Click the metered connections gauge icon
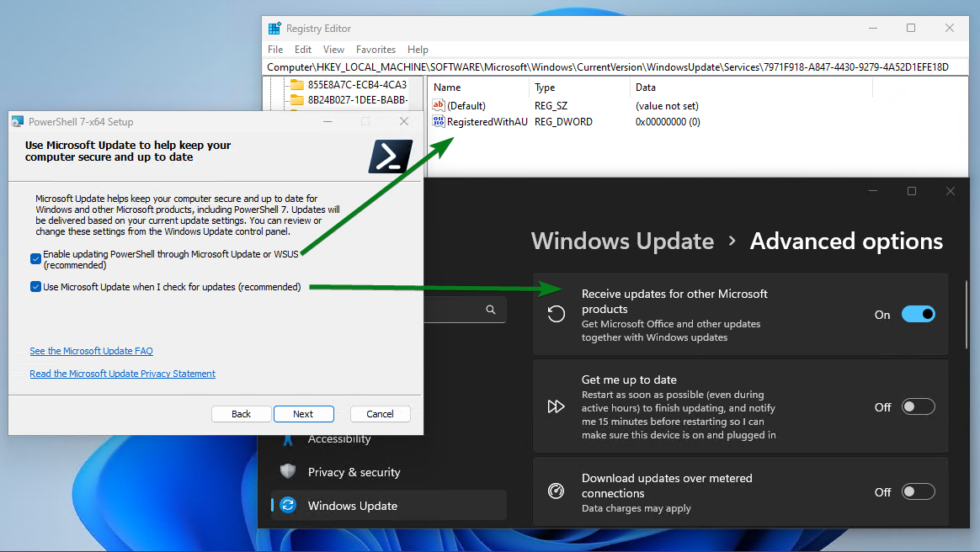The width and height of the screenshot is (980, 552). tap(557, 491)
